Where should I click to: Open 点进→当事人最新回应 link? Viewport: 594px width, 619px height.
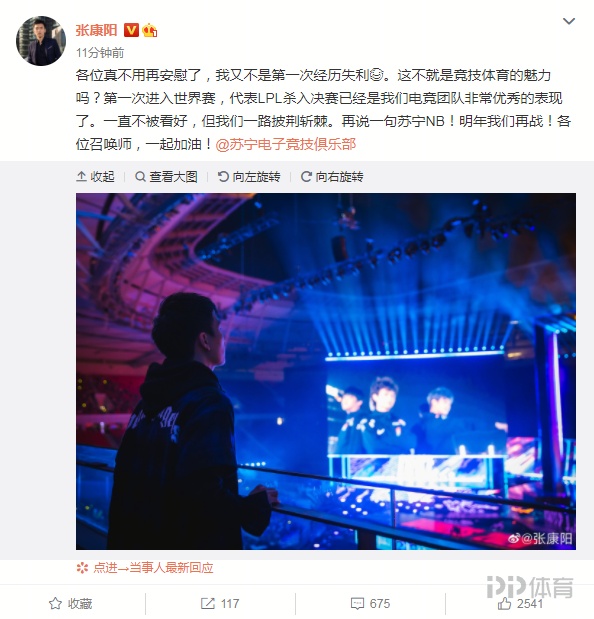click(x=145, y=568)
